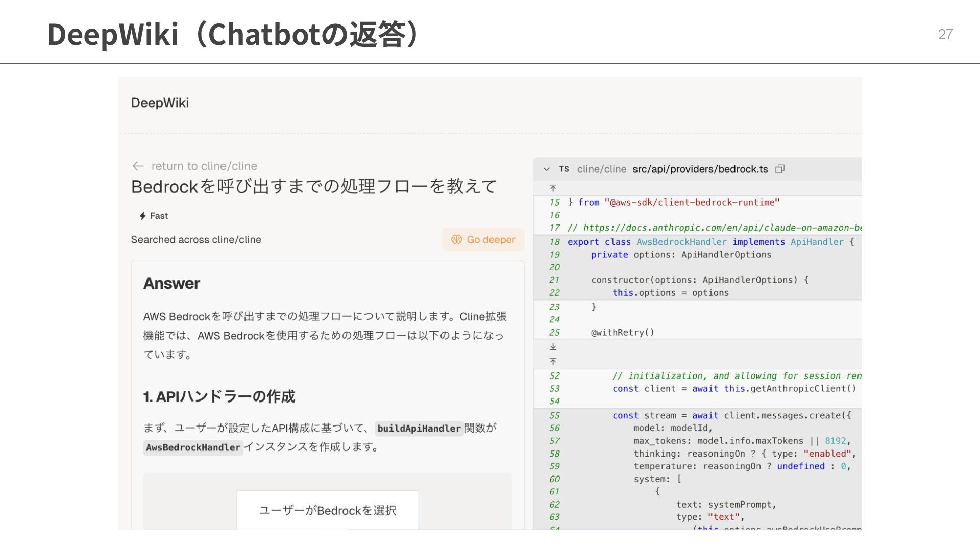Expand code below line 25
Image resolution: width=980 pixels, height=551 pixels.
553,347
